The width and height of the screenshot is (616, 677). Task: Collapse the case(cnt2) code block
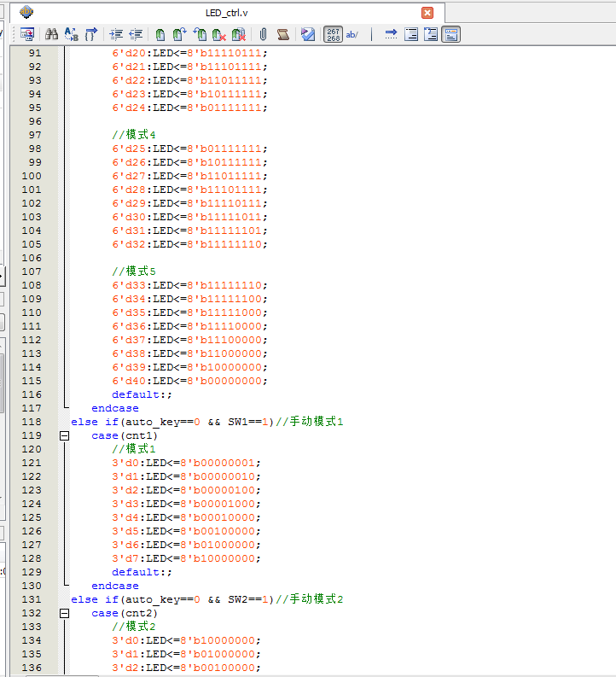point(64,613)
